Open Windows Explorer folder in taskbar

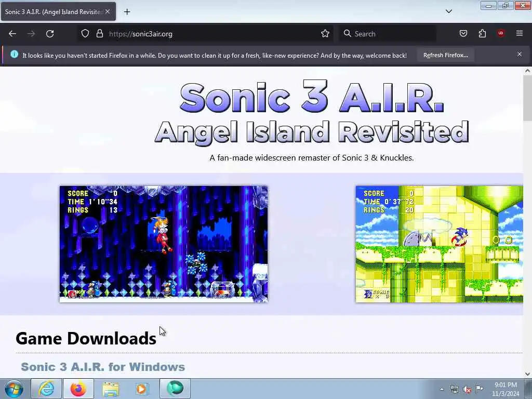click(x=111, y=389)
